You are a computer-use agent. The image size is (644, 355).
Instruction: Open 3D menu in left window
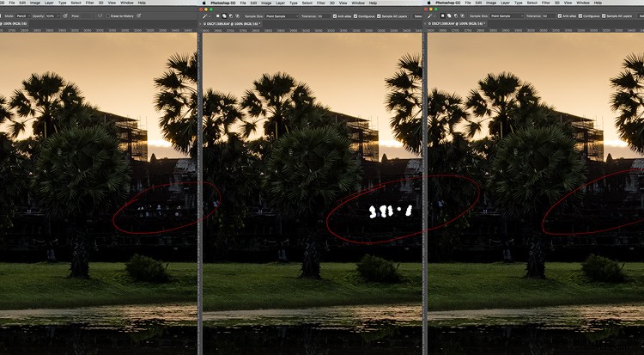pyautogui.click(x=101, y=3)
